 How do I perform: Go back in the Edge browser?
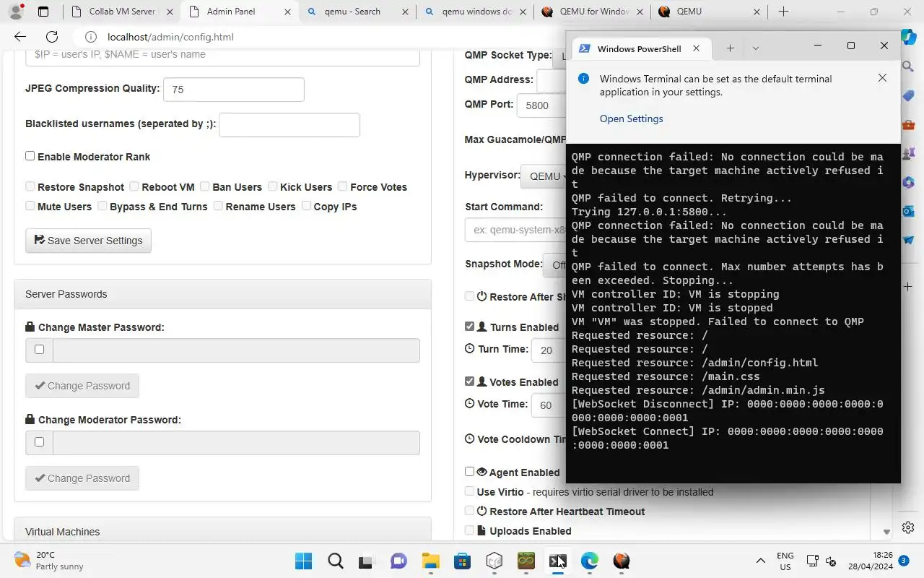click(20, 37)
